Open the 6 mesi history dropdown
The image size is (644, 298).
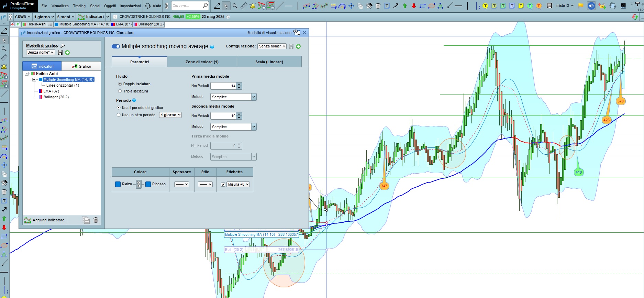pos(66,17)
